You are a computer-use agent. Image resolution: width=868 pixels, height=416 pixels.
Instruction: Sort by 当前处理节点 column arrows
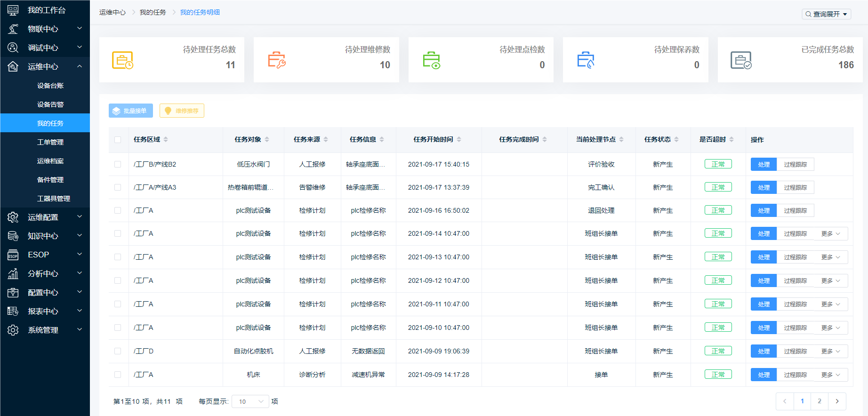pyautogui.click(x=621, y=139)
